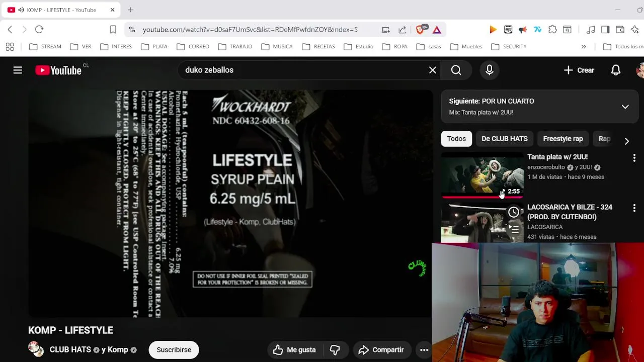Open site settings icon in address bar
This screenshot has height=362, width=644.
pos(132,30)
